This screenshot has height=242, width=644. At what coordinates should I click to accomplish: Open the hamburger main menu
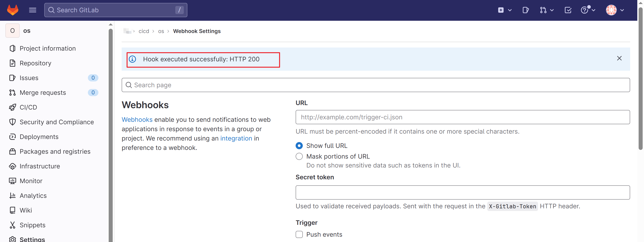32,10
